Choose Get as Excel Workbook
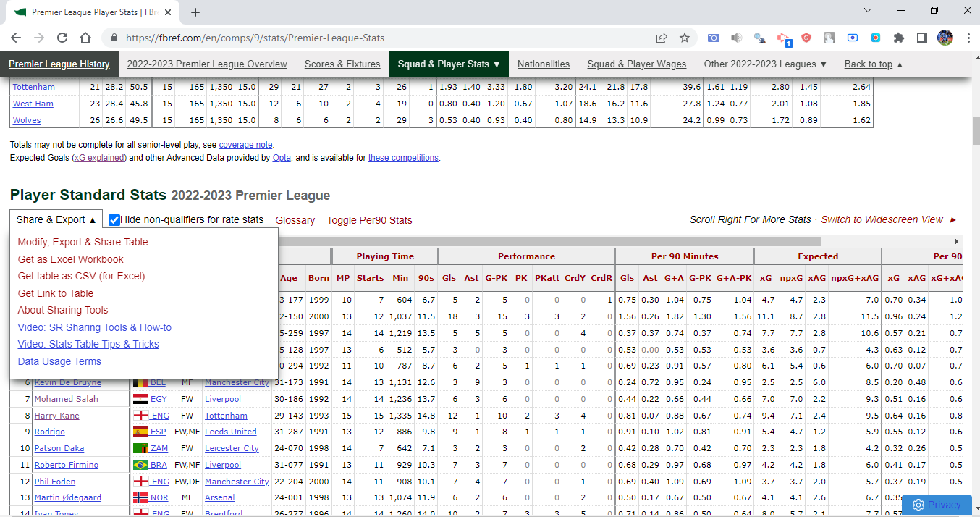The image size is (980, 517). (x=70, y=259)
